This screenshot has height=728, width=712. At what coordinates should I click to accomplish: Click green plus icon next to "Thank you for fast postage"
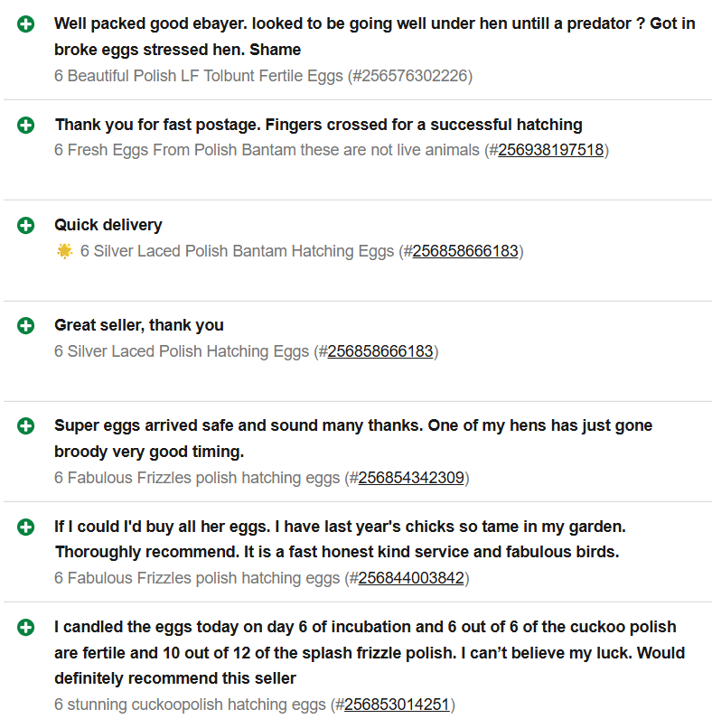click(x=26, y=126)
